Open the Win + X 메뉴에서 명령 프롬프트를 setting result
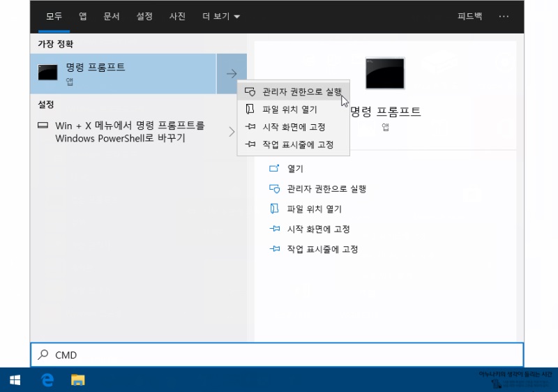The image size is (558, 392). (x=130, y=132)
